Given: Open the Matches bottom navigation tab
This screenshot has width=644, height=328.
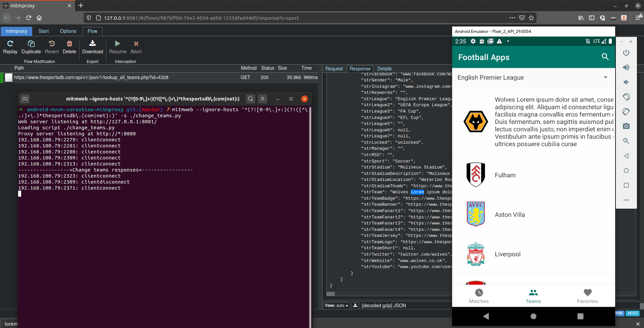Looking at the screenshot, I should (479, 296).
